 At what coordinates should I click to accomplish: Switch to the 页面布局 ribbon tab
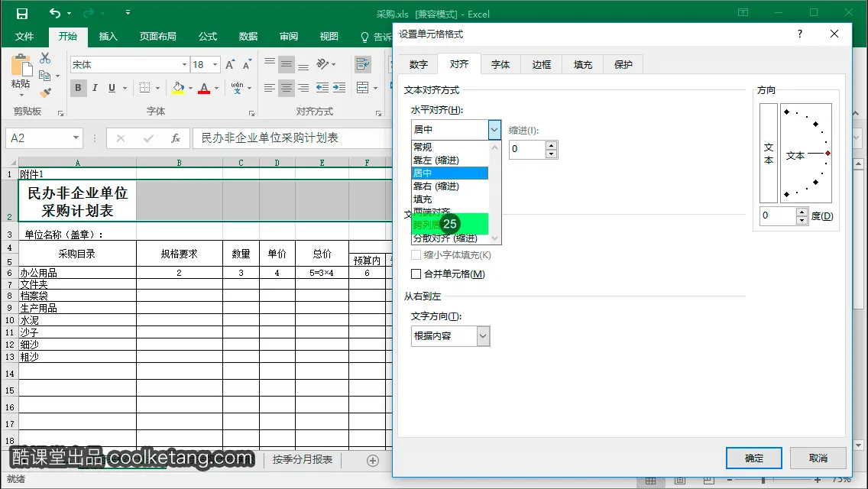coord(157,37)
